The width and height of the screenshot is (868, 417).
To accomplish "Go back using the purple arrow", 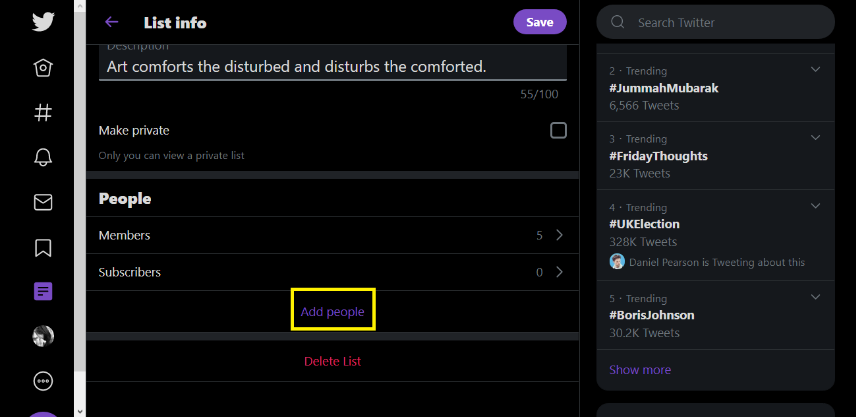I will click(111, 22).
